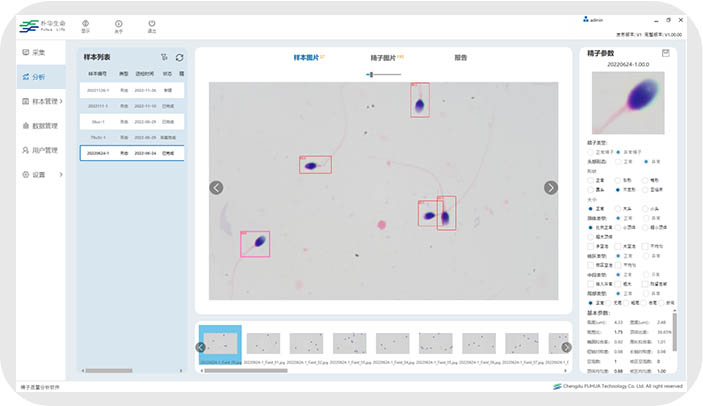
Task: Click the filter icon in sample list header
Action: click(164, 57)
